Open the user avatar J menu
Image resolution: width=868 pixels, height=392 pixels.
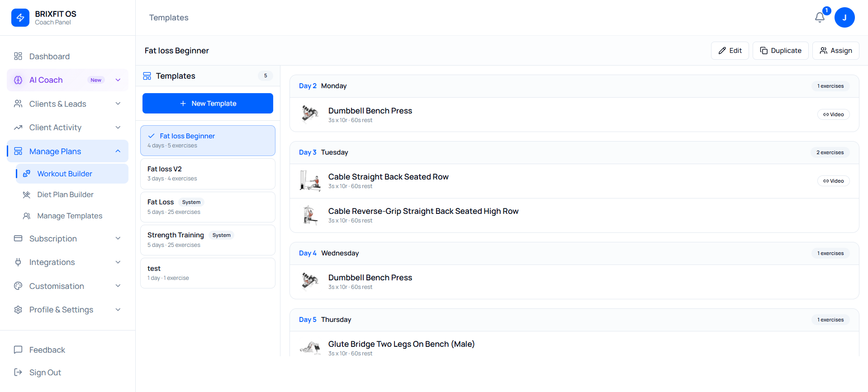pyautogui.click(x=844, y=18)
